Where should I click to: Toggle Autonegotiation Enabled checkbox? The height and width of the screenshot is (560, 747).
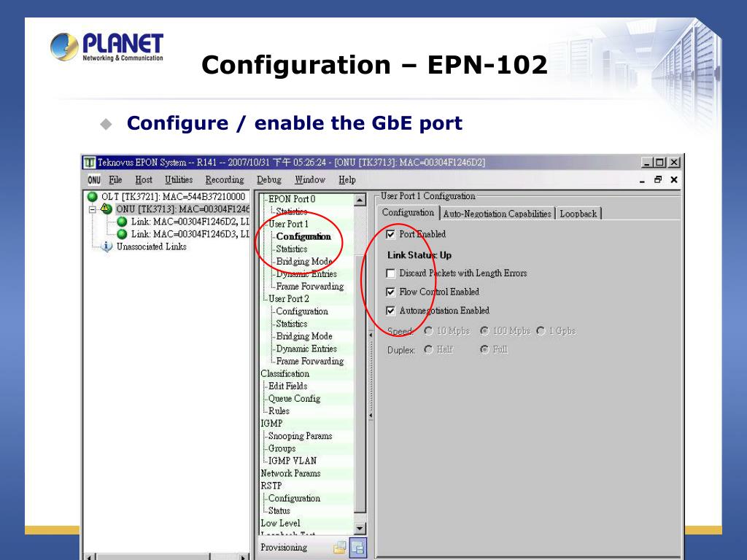(x=391, y=311)
